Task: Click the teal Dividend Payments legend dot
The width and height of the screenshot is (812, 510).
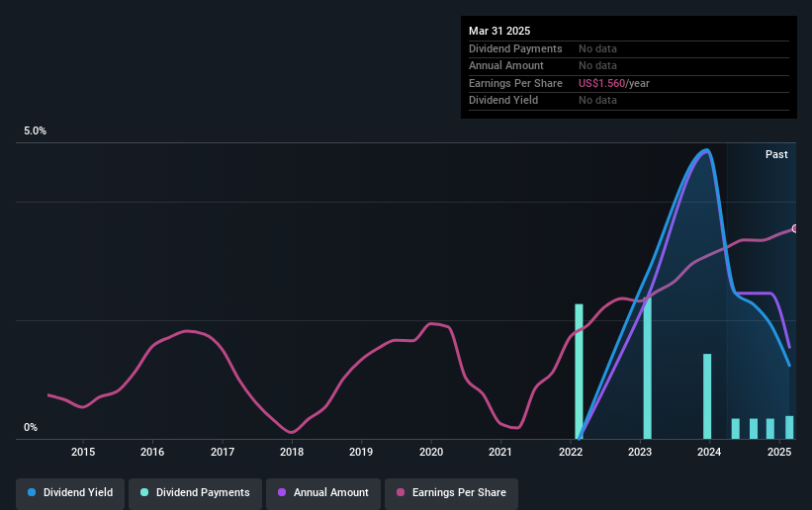Action: 144,492
